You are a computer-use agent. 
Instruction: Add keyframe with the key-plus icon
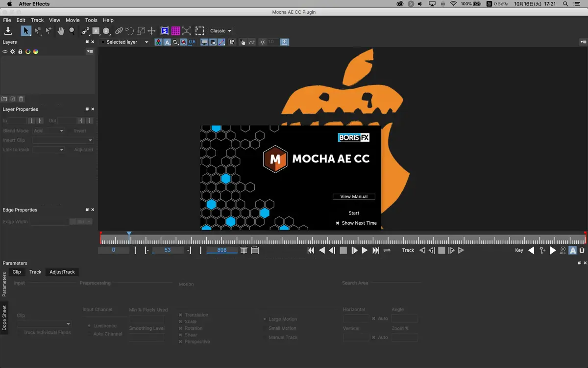[542, 250]
